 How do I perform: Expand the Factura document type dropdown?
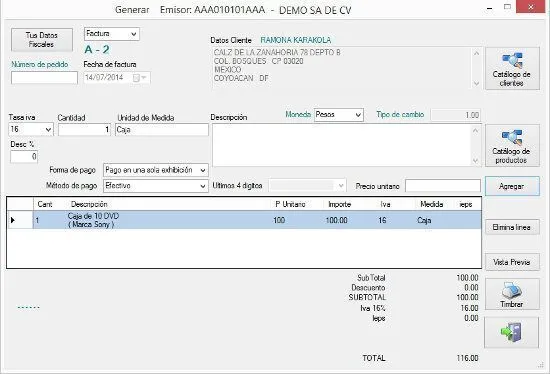coord(134,34)
